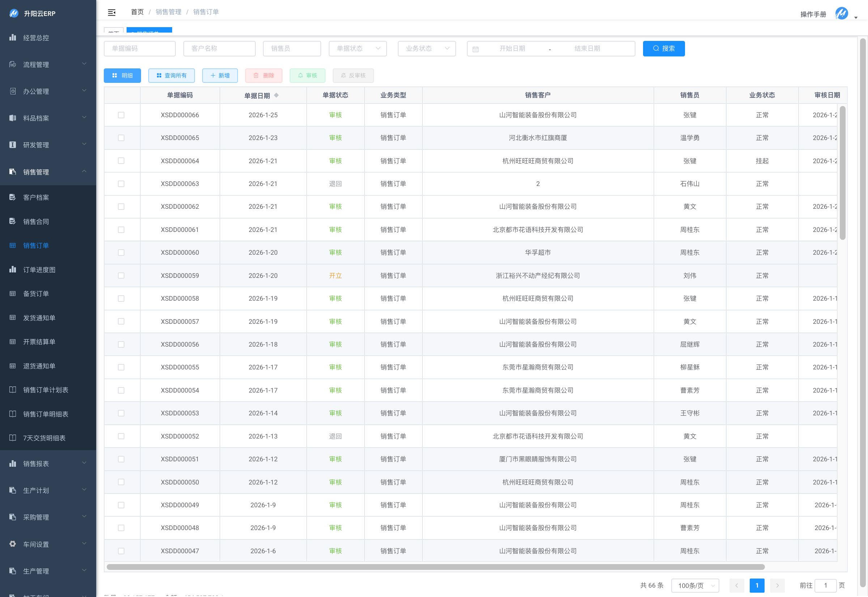Open 销售合同 in the sidebar menu
The height and width of the screenshot is (597, 868).
(x=36, y=221)
